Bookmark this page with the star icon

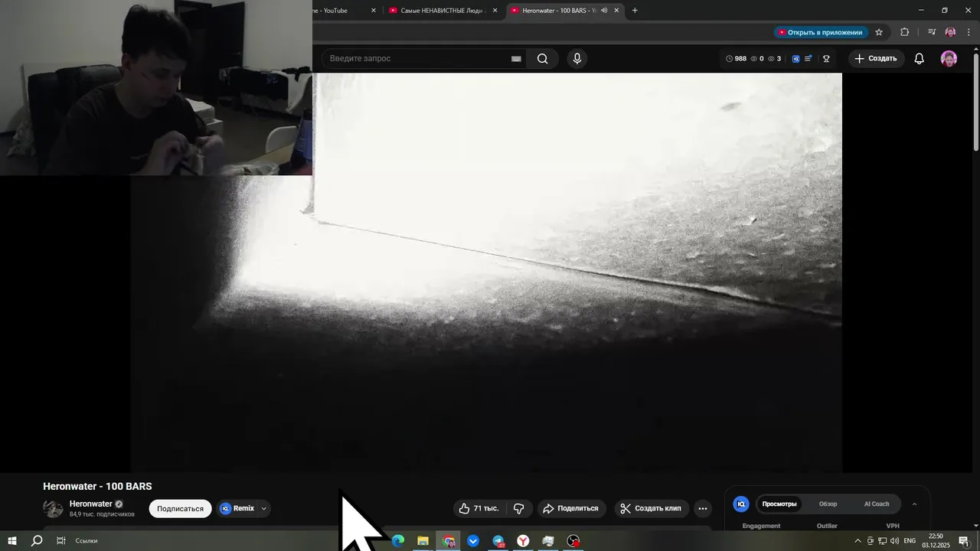coord(879,32)
